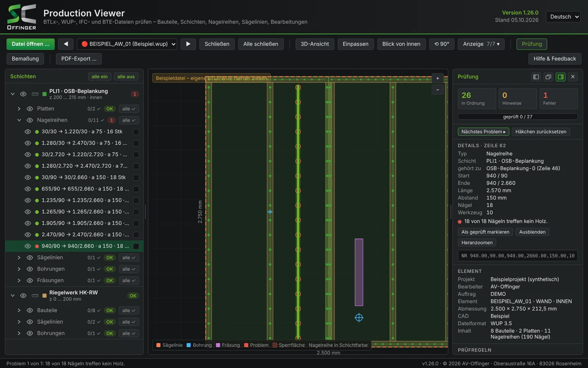The width and height of the screenshot is (588, 368).
Task: Click ruler icon of Riegelwerk HK-RW layer
Action: [x=35, y=296]
